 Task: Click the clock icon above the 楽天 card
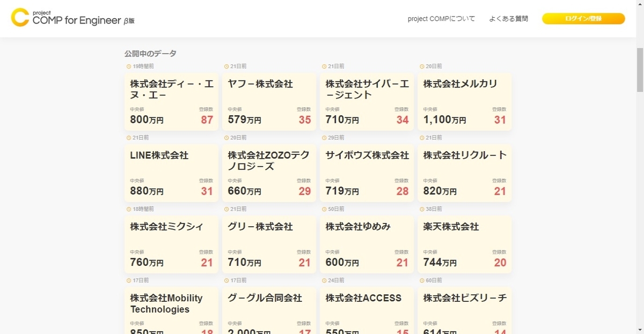click(422, 209)
